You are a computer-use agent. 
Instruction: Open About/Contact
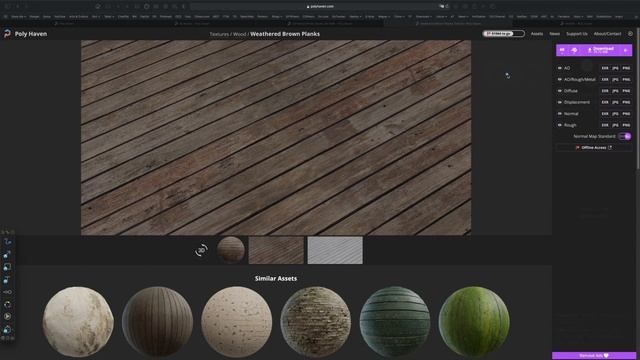[607, 34]
